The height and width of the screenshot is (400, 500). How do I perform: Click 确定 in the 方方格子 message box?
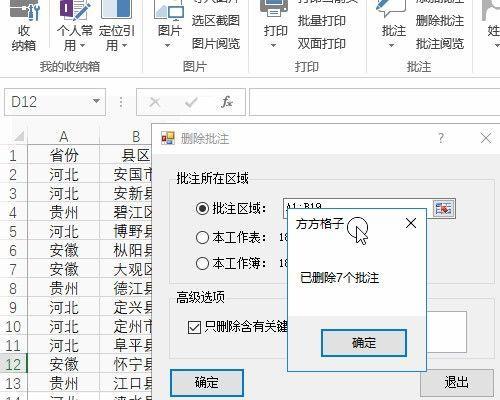[364, 343]
